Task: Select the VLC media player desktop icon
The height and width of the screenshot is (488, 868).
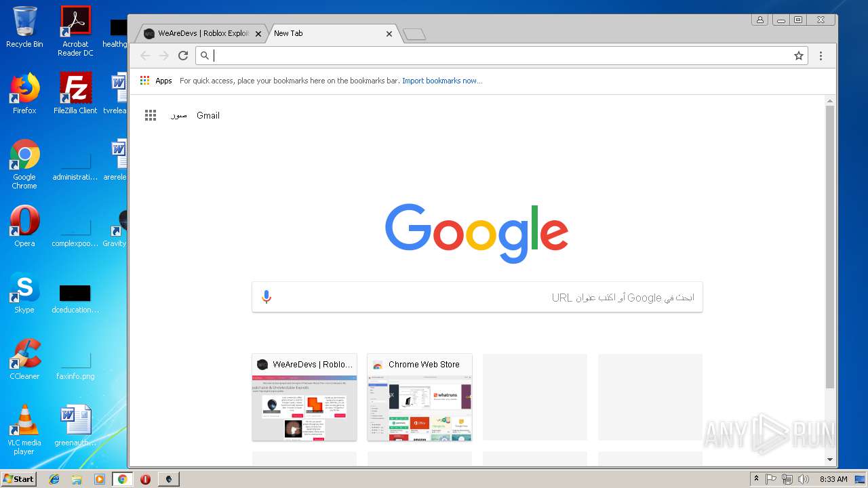Action: coord(24,430)
